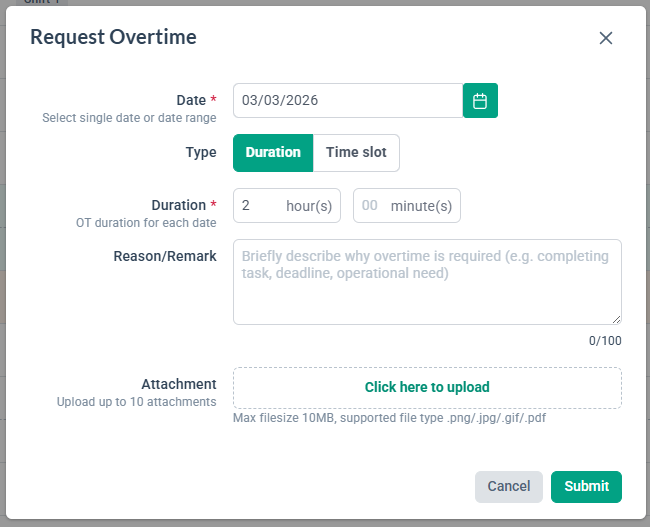This screenshot has width=650, height=527.
Task: Click into the Reason/Remark text area
Action: coord(427,281)
